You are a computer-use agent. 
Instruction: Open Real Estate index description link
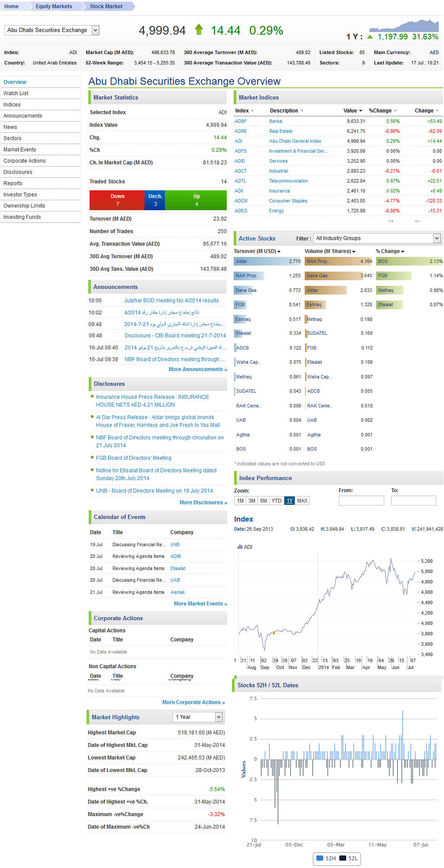click(281, 131)
